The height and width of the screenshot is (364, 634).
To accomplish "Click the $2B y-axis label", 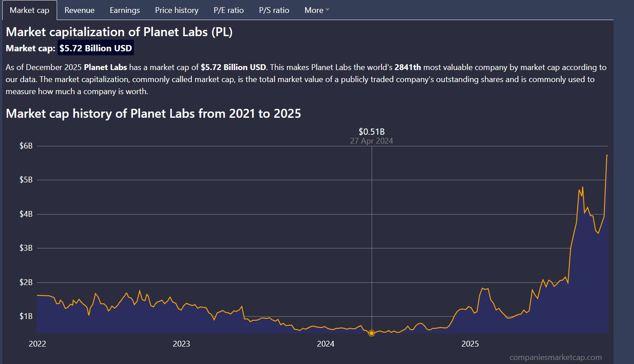I will coord(26,282).
